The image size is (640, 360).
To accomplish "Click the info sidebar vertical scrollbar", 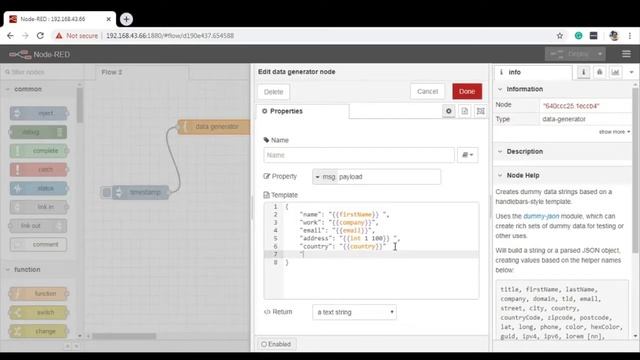I will (x=635, y=171).
